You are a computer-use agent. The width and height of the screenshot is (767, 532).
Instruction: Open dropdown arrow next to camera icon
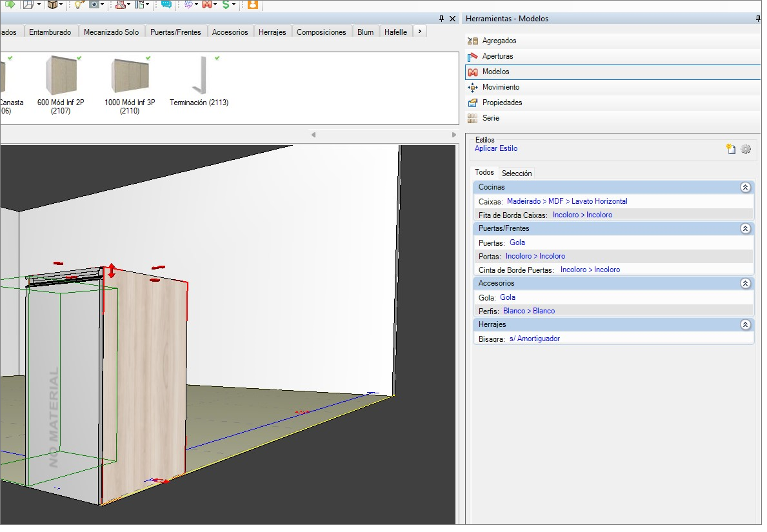pyautogui.click(x=102, y=5)
